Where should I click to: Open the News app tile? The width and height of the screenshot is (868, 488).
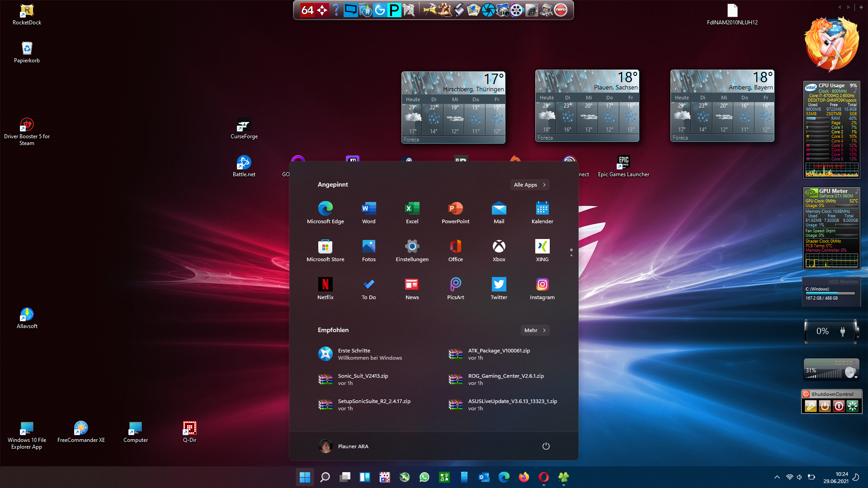click(412, 288)
